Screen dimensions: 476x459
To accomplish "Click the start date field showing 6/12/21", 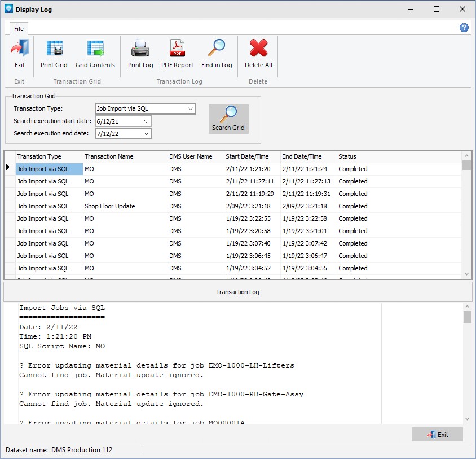I will click(x=118, y=121).
